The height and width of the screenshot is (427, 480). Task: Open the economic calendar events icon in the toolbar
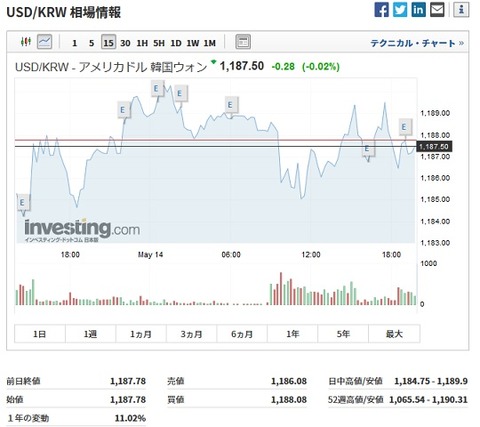coord(243,42)
